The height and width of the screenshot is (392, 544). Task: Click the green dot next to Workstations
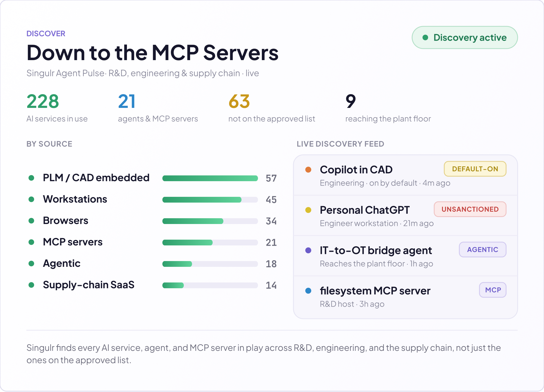click(31, 199)
